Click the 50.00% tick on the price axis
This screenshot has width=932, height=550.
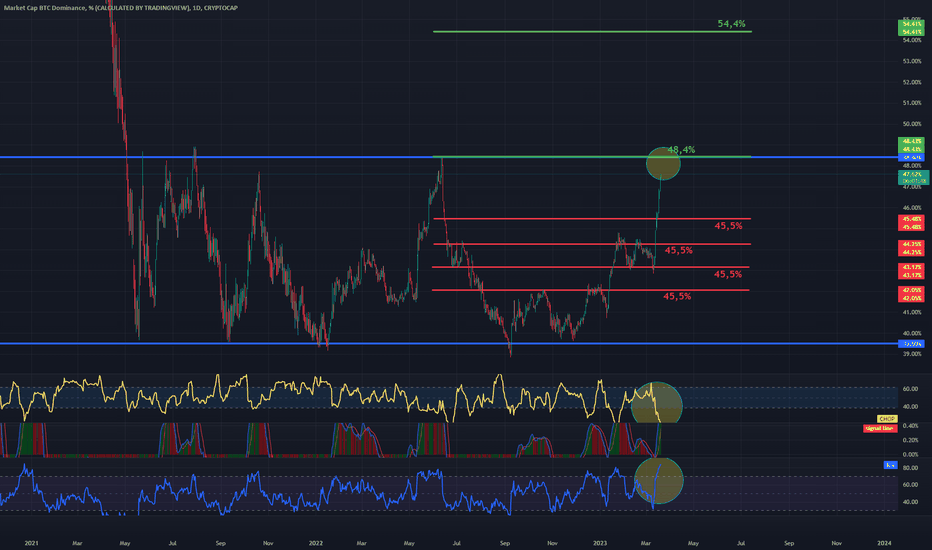(x=912, y=124)
